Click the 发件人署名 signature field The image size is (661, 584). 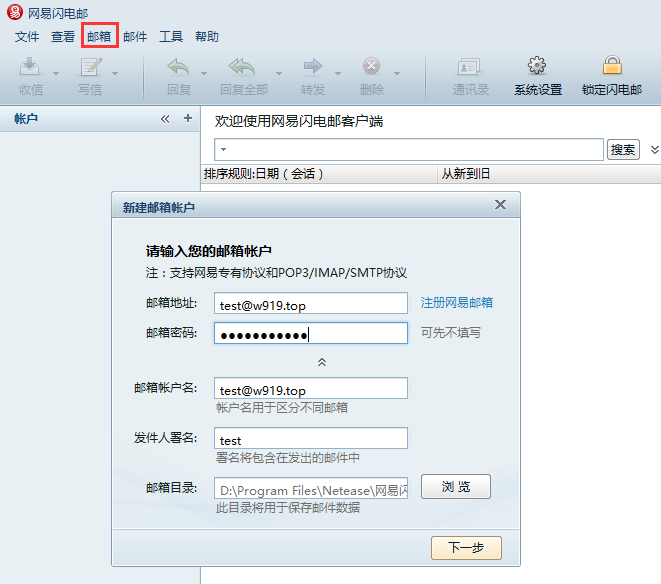tap(311, 439)
